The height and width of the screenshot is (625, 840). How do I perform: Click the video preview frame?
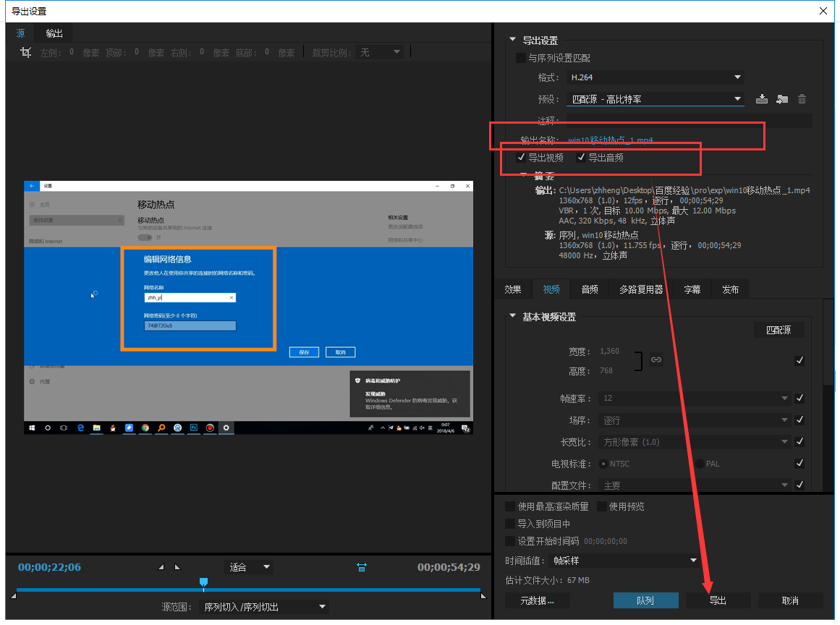point(249,307)
